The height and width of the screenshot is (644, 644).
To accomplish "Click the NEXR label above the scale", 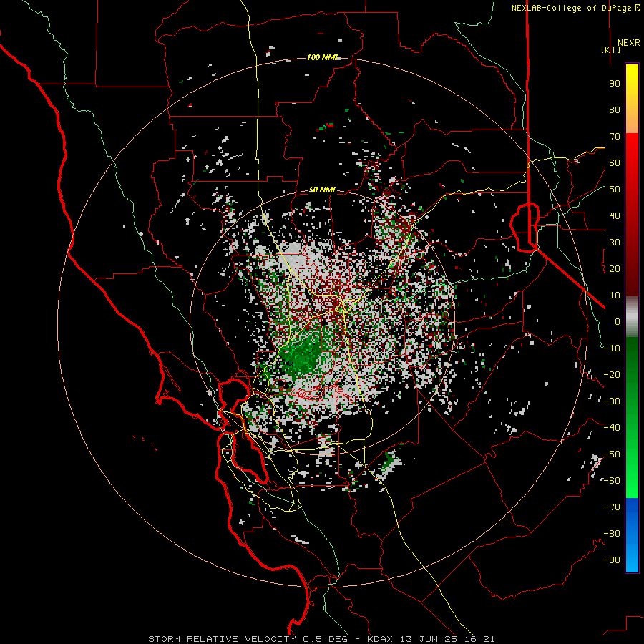I will tap(629, 43).
